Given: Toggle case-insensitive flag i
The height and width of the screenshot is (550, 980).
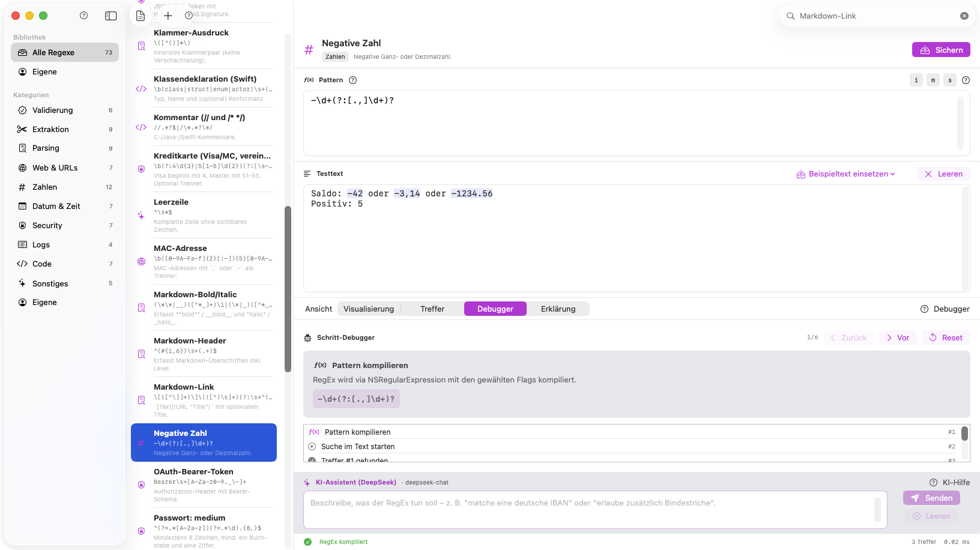Looking at the screenshot, I should pos(916,80).
